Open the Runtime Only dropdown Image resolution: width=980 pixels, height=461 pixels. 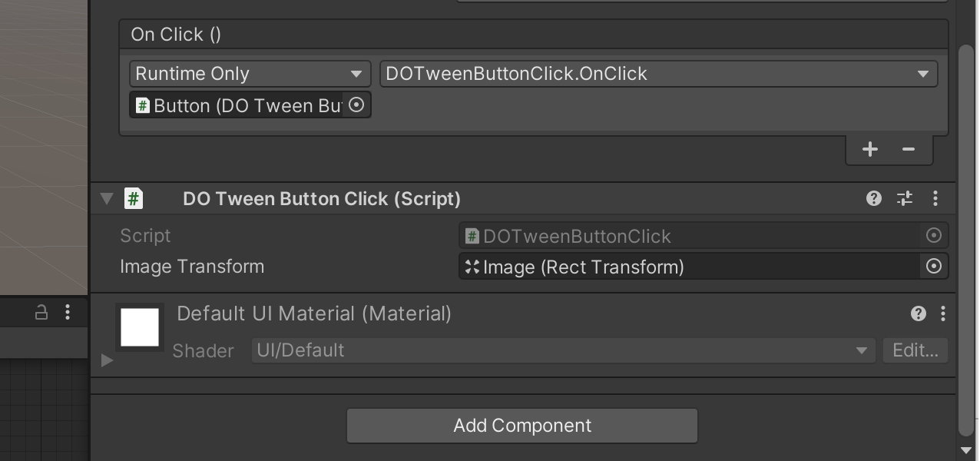pyautogui.click(x=250, y=74)
